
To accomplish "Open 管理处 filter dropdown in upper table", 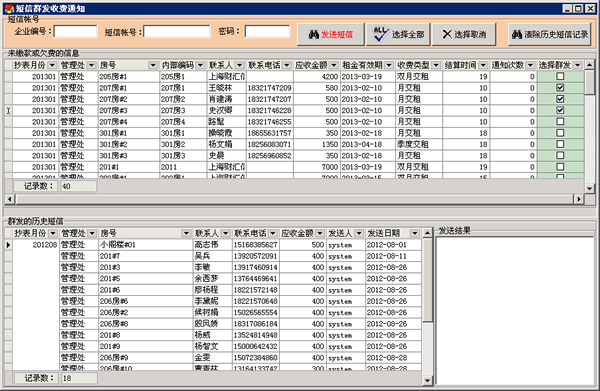I will tap(91, 65).
